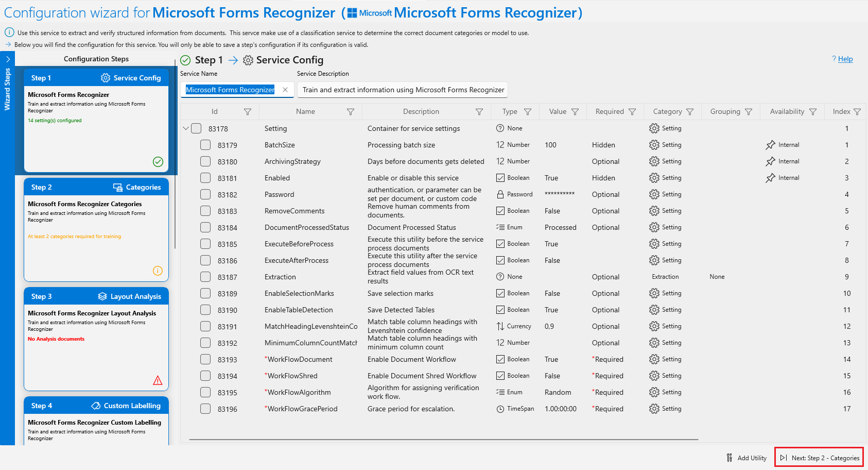868x470 pixels.
Task: Go to Next: Step 2 - Categories
Action: (819, 458)
